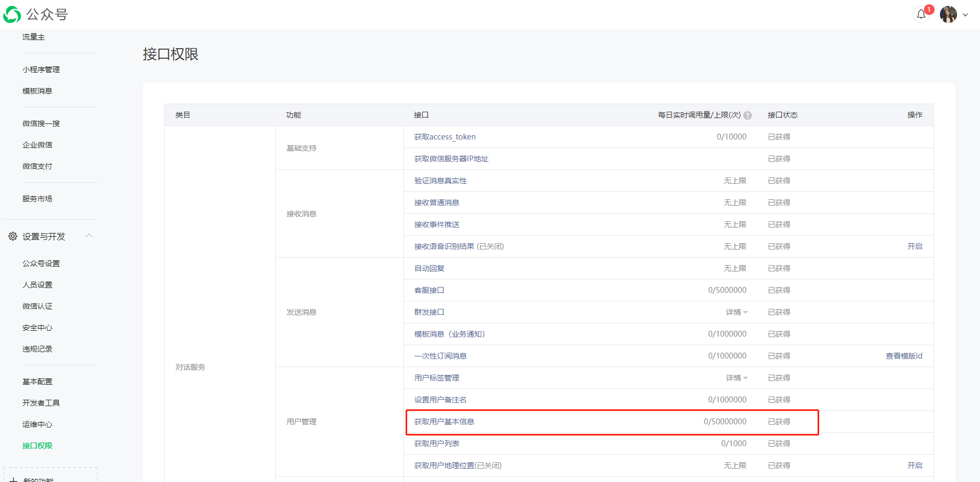
Task: Click the WeChat 公众号 logo
Action: click(x=36, y=14)
